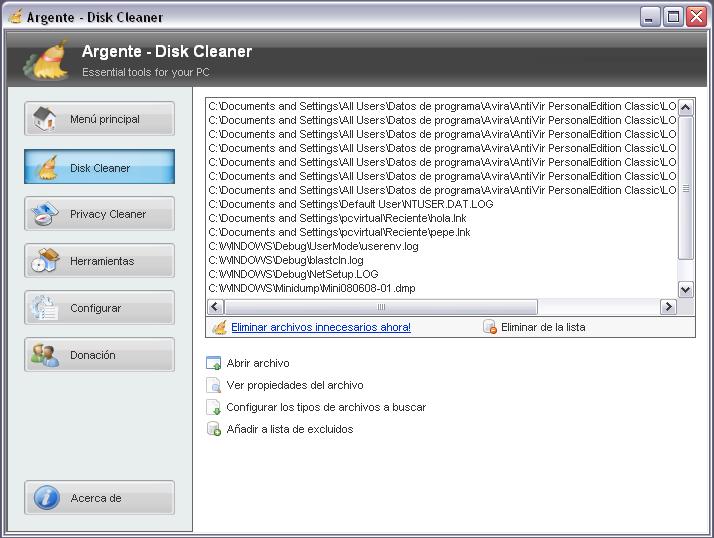The width and height of the screenshot is (714, 538).
Task: Minimize the Argente Disk Cleaner window
Action: tap(650, 17)
